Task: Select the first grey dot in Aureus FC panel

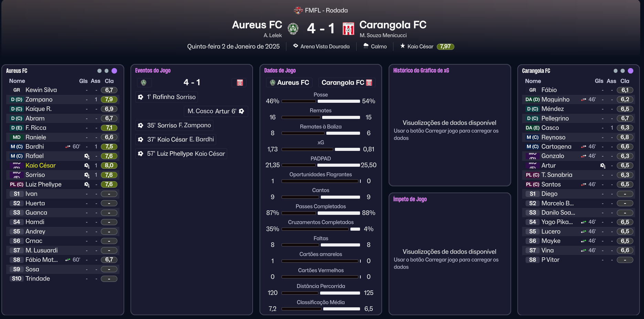Action: click(x=99, y=71)
